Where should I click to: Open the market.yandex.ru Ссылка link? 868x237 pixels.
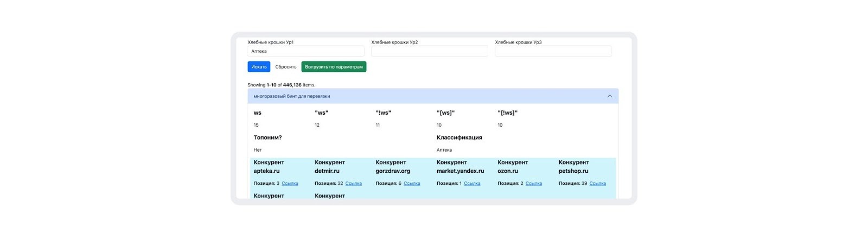click(x=472, y=184)
